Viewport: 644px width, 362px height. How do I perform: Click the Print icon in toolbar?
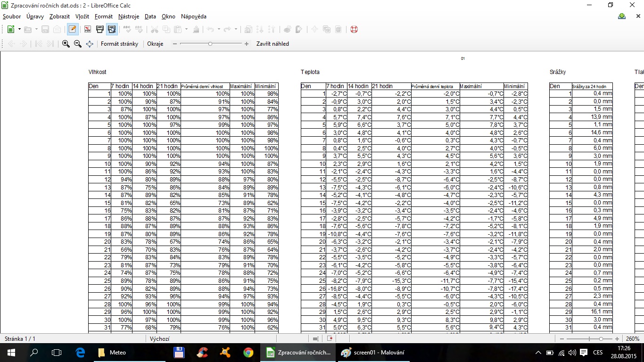(99, 29)
